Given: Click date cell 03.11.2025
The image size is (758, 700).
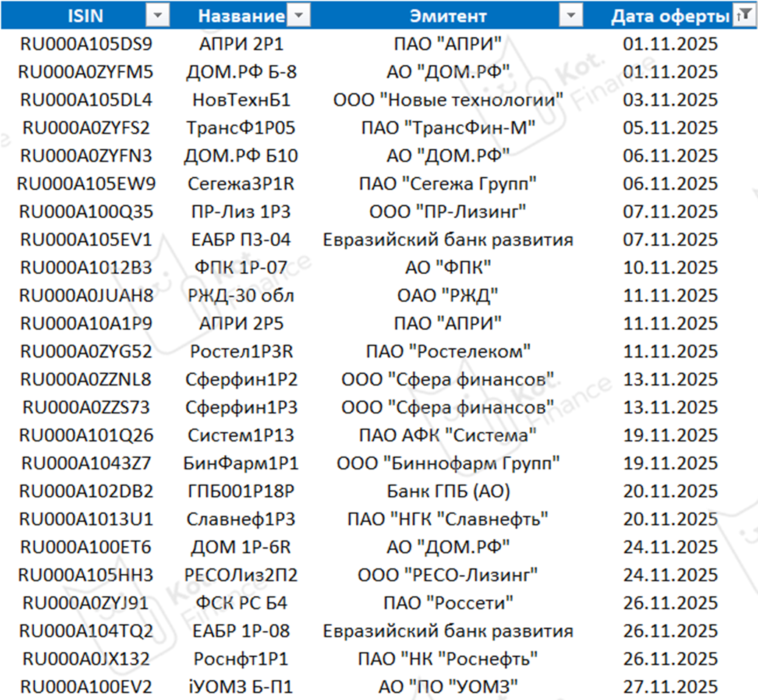Looking at the screenshot, I should [670, 100].
